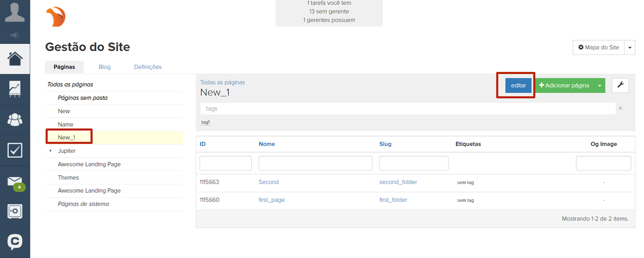644x258 pixels.
Task: Select Páginas de sistema in the page tree
Action: (83, 204)
